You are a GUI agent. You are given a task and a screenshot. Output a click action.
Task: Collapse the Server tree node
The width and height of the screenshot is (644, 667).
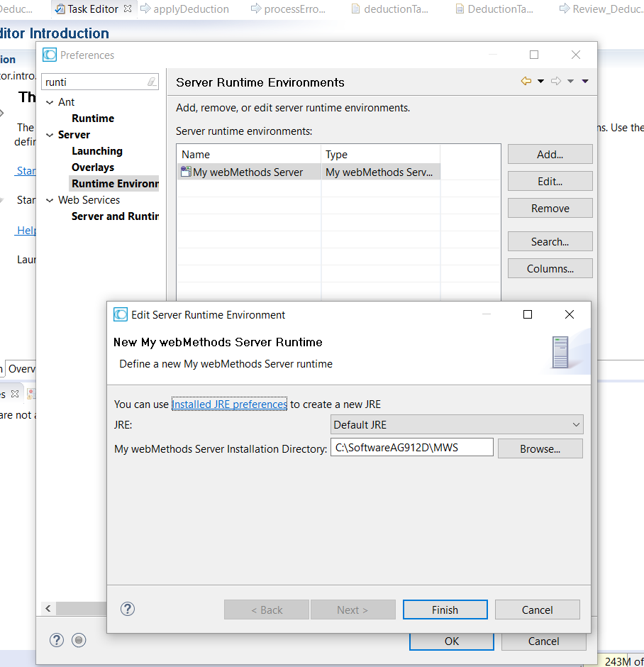[x=50, y=135]
